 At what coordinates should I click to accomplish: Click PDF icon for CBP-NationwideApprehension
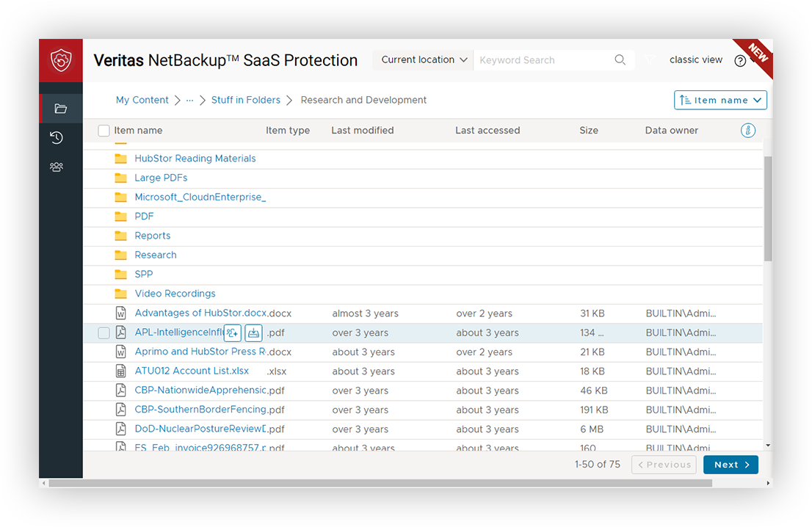[x=120, y=390]
